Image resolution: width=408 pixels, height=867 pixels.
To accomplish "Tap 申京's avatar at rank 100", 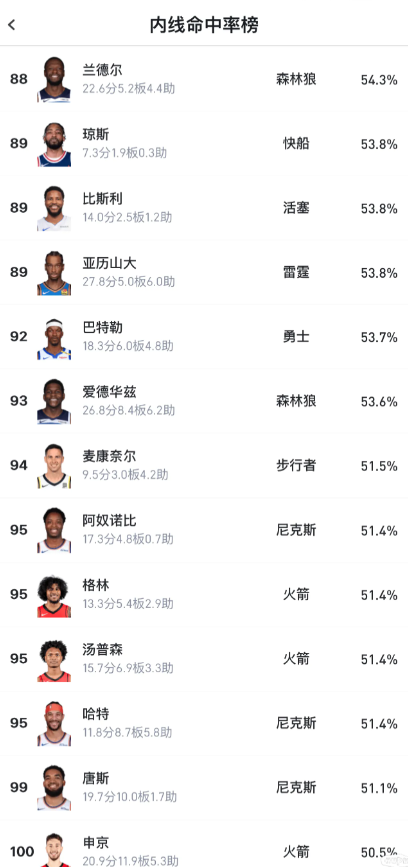I will pyautogui.click(x=54, y=850).
